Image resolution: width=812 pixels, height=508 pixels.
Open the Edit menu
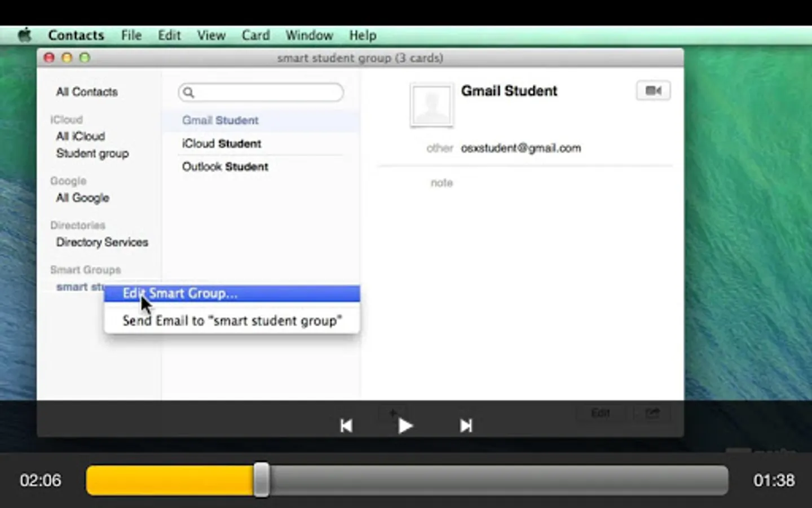click(169, 36)
